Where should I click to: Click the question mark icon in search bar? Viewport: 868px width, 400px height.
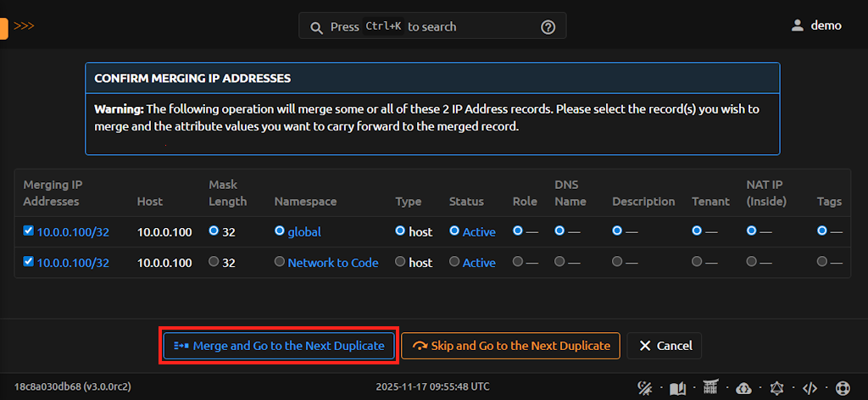(548, 27)
